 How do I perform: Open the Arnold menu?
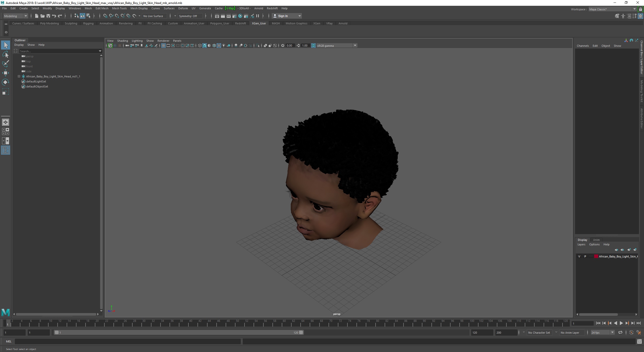point(258,8)
